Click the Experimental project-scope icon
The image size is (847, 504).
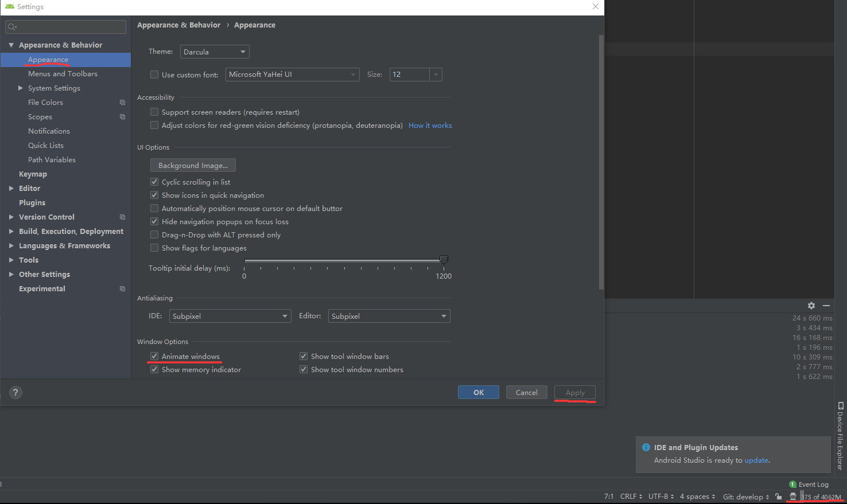(x=122, y=289)
